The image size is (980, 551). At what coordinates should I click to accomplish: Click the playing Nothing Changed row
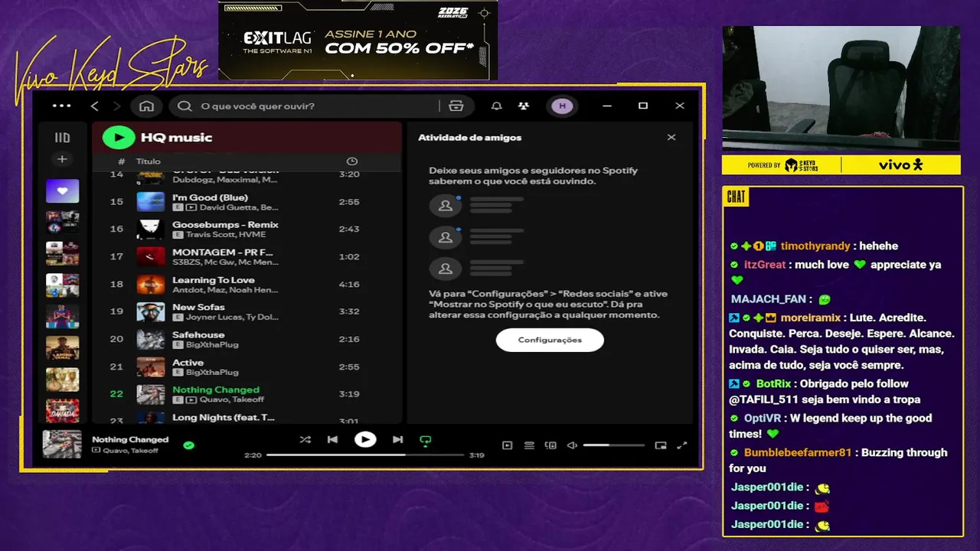click(x=247, y=394)
